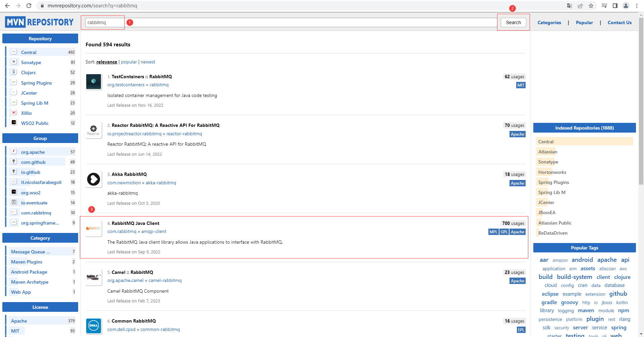Bookmark this page with star icon
The width and height of the screenshot is (644, 337).
pyautogui.click(x=591, y=6)
